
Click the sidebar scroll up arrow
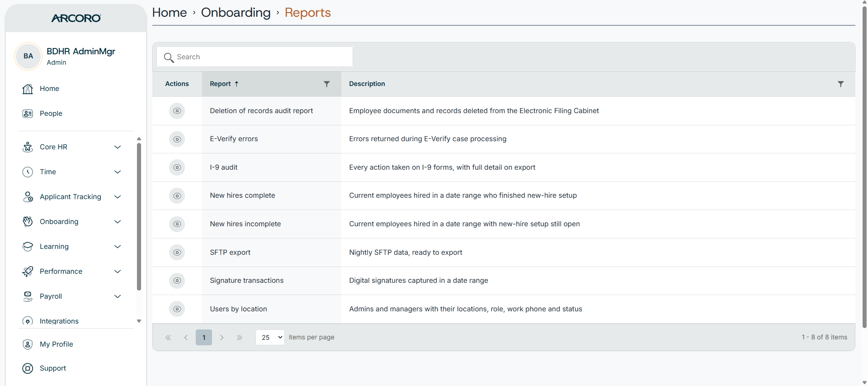(139, 139)
